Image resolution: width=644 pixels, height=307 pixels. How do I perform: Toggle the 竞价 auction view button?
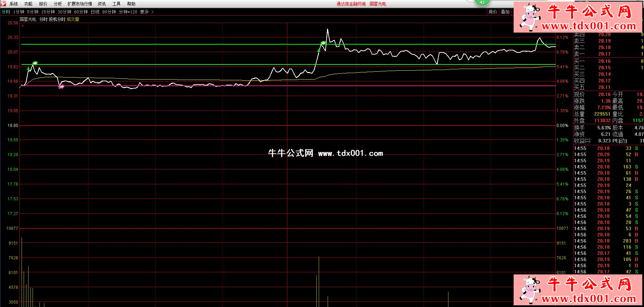click(493, 12)
